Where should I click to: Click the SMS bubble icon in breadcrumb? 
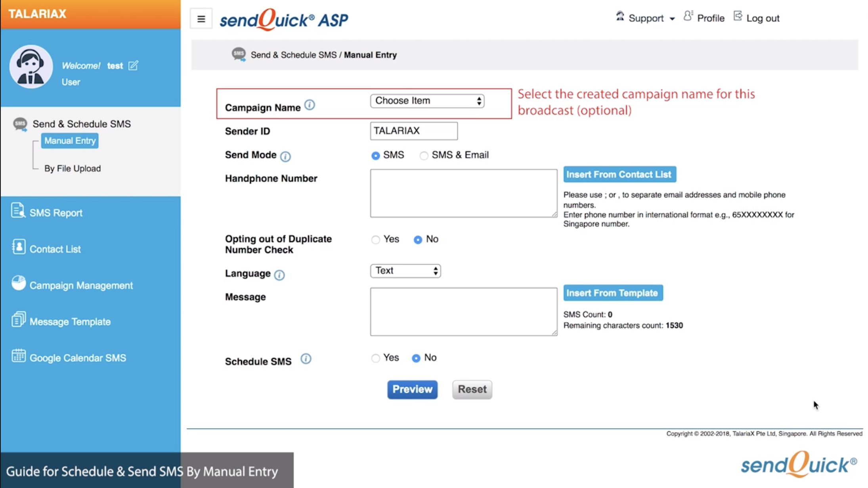coord(239,54)
